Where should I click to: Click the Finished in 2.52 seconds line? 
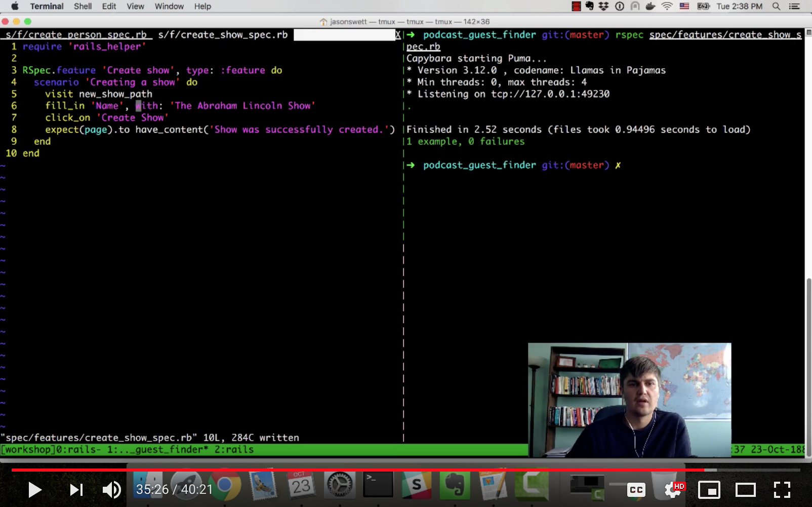pos(578,130)
